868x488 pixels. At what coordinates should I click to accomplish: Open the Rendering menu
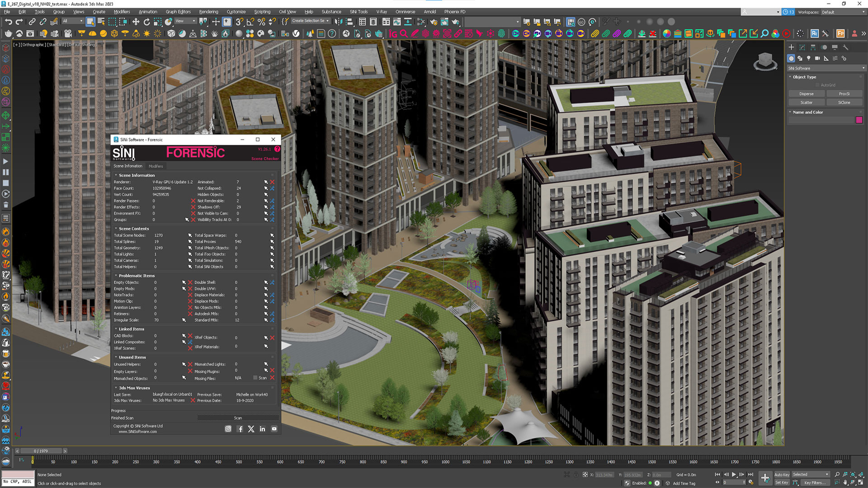click(x=208, y=12)
